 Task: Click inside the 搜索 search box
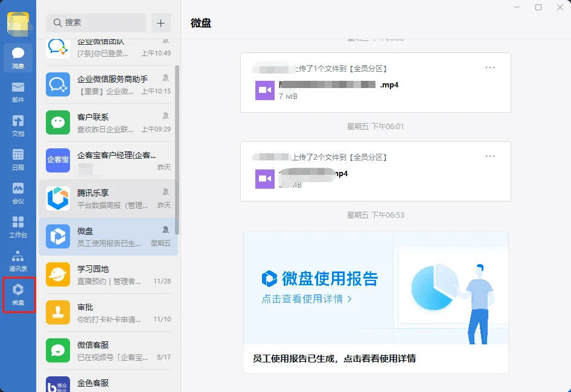click(x=96, y=23)
